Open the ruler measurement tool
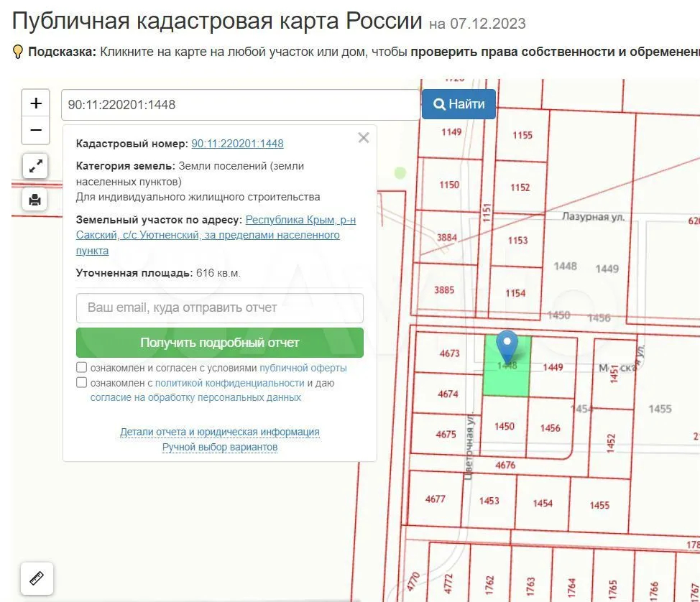 pyautogui.click(x=37, y=578)
